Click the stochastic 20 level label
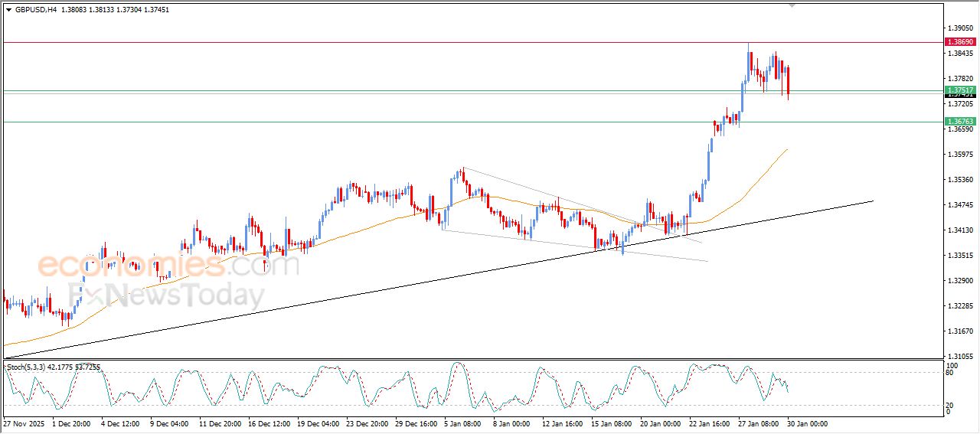This screenshot has width=980, height=434. tap(951, 405)
